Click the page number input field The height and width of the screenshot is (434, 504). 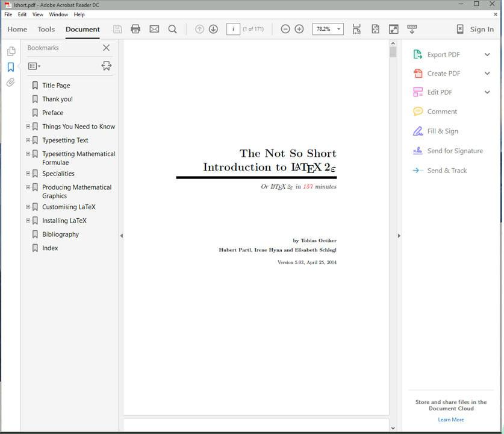click(x=233, y=29)
